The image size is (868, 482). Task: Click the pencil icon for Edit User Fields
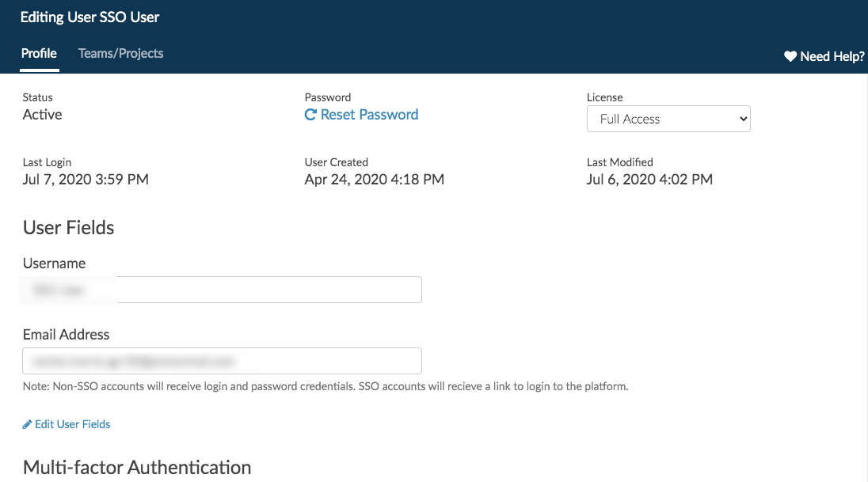click(27, 424)
